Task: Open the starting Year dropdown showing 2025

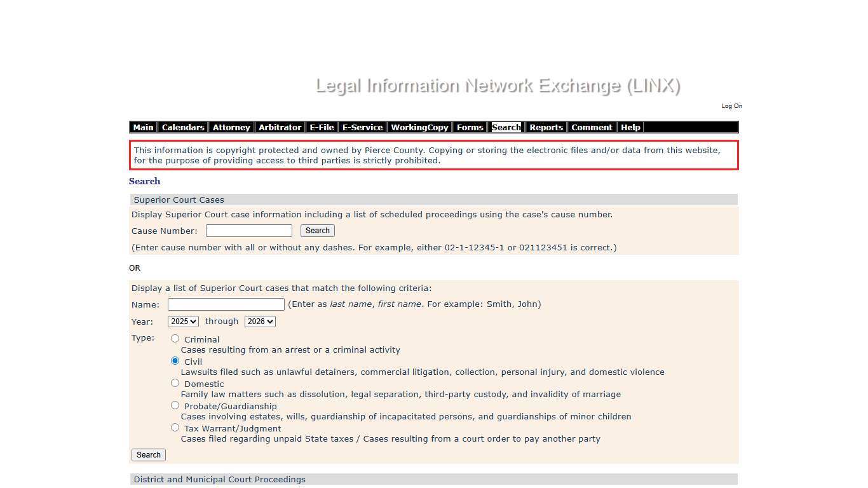Action: tap(183, 322)
